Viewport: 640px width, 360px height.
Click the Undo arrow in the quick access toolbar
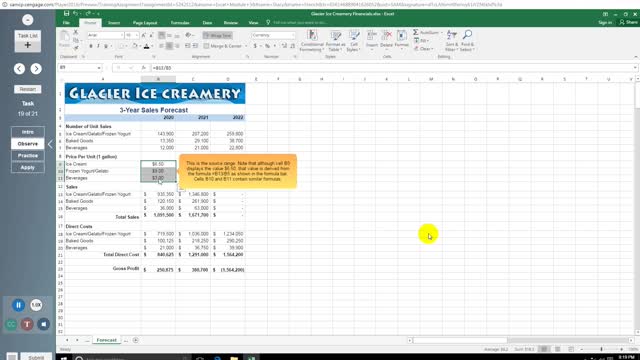click(x=76, y=14)
